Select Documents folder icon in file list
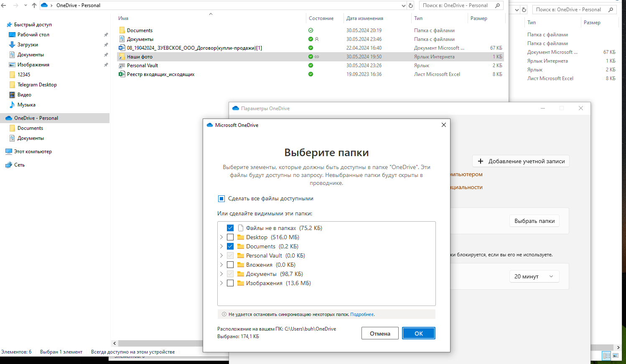Image resolution: width=626 pixels, height=364 pixels. click(x=122, y=30)
